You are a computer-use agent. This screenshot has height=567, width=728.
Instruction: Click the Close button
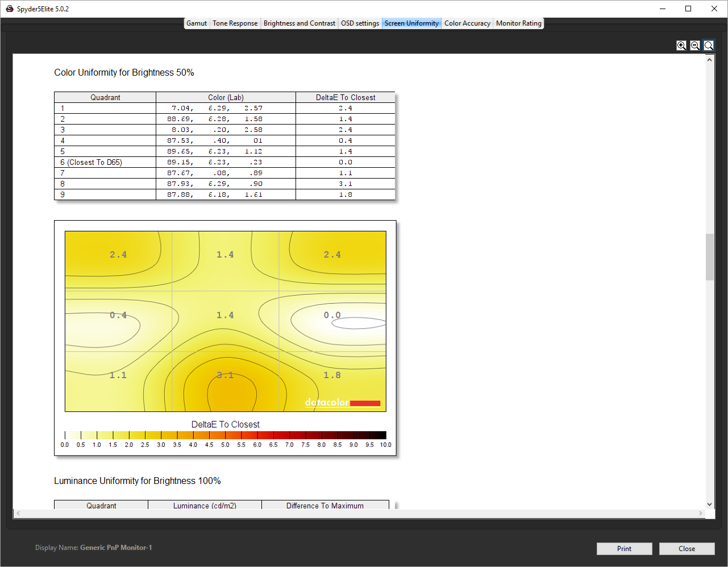pyautogui.click(x=687, y=549)
